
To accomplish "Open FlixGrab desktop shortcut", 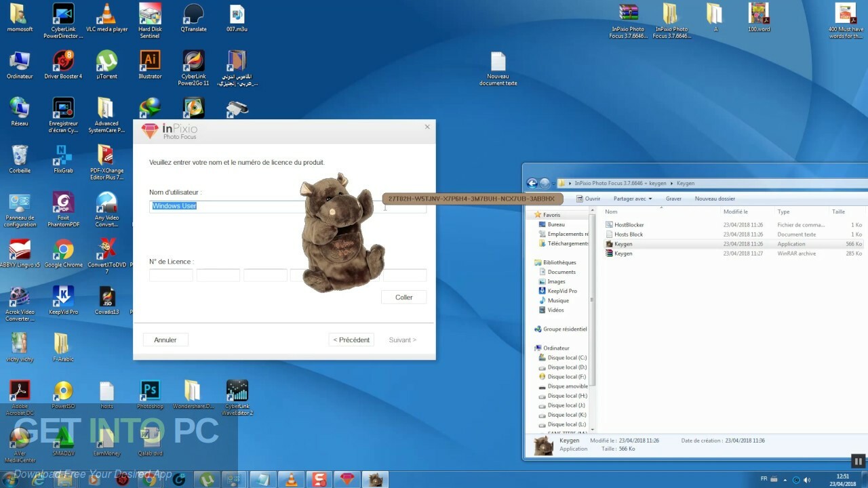I will pos(63,159).
